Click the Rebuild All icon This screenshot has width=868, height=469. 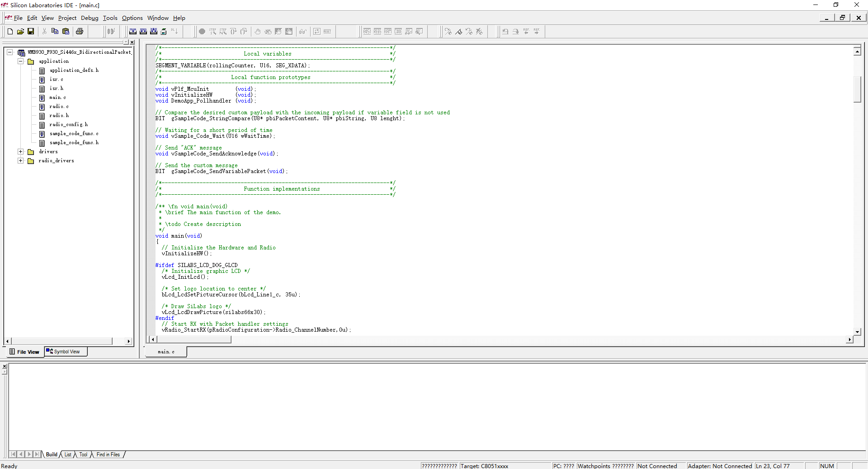pos(154,31)
